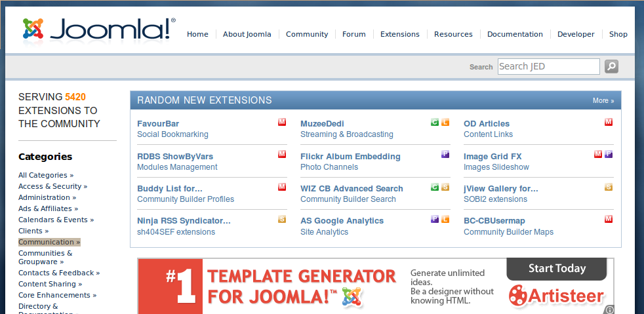Open the Social Bookmarking category link
Image resolution: width=644 pixels, height=314 pixels.
[172, 134]
